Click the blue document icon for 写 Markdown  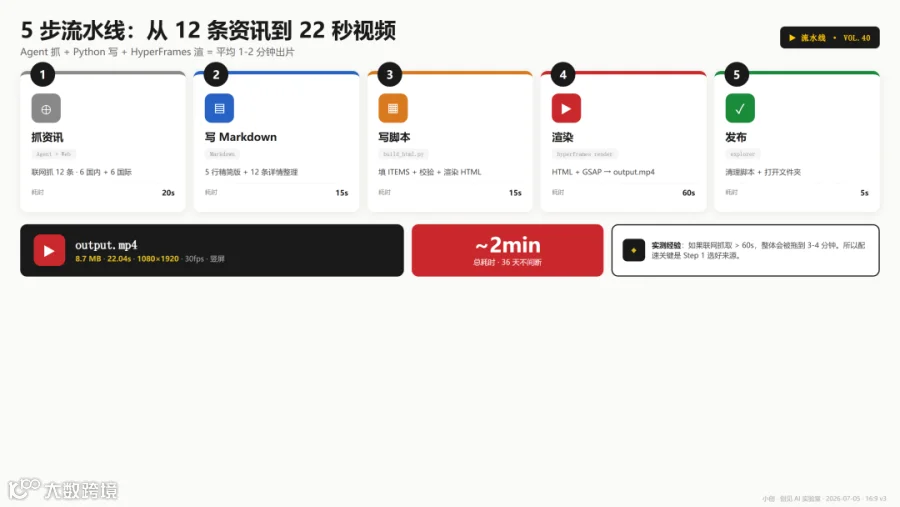219,109
